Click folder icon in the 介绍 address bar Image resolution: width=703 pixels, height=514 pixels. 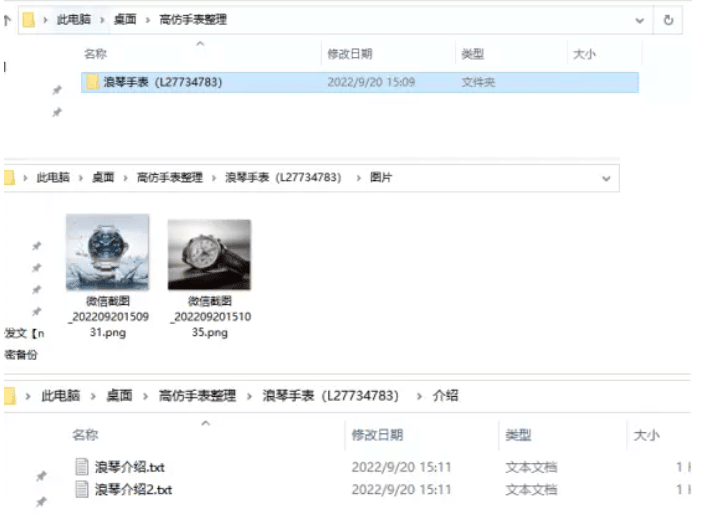tap(9, 396)
